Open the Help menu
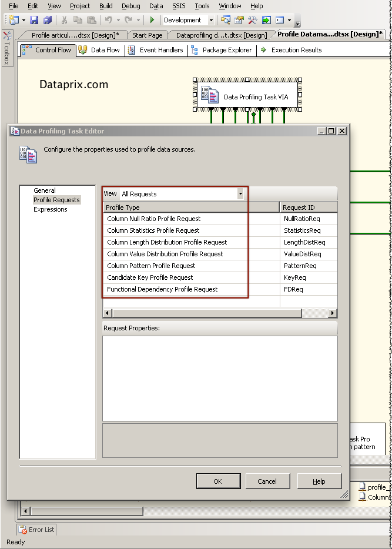Image resolution: width=392 pixels, height=549 pixels. 257,6
